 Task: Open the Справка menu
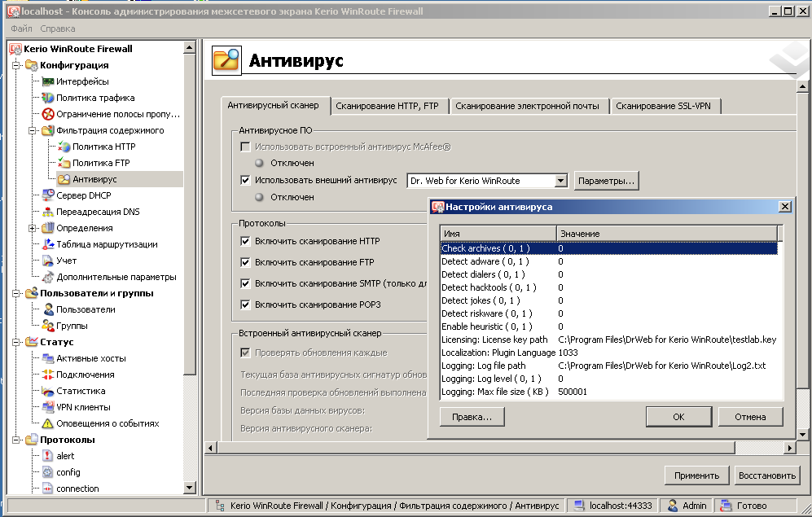pyautogui.click(x=58, y=29)
